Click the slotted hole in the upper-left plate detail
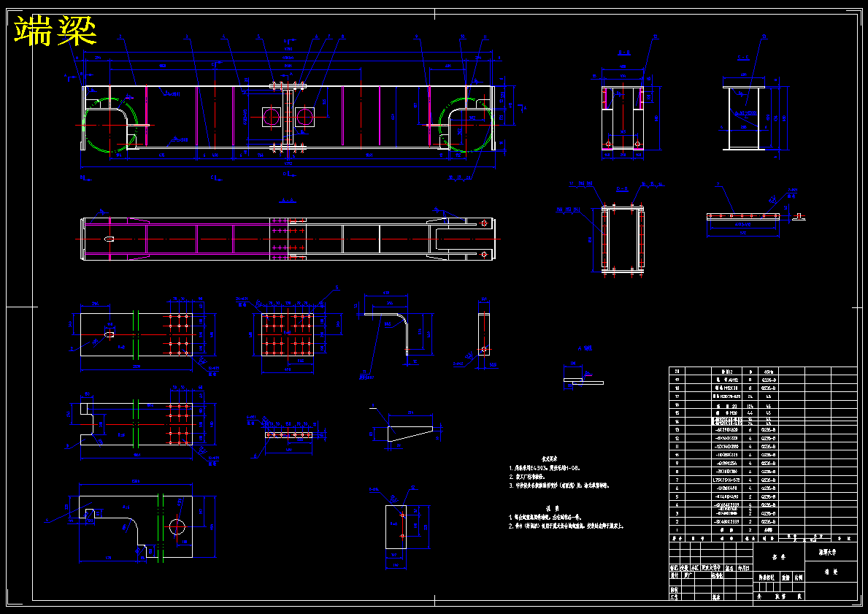Image resolution: width=868 pixels, height=614 pixels. pos(110,334)
